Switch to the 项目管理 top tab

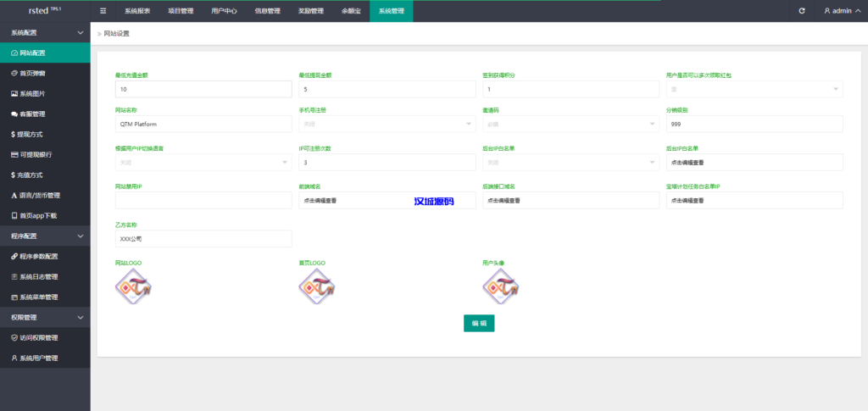tap(181, 11)
